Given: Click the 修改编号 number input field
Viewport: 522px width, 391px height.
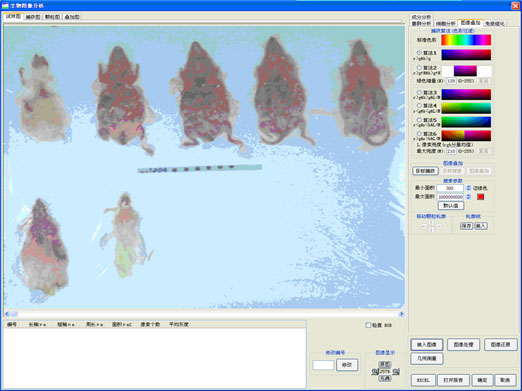Looking at the screenshot, I should pyautogui.click(x=323, y=365).
